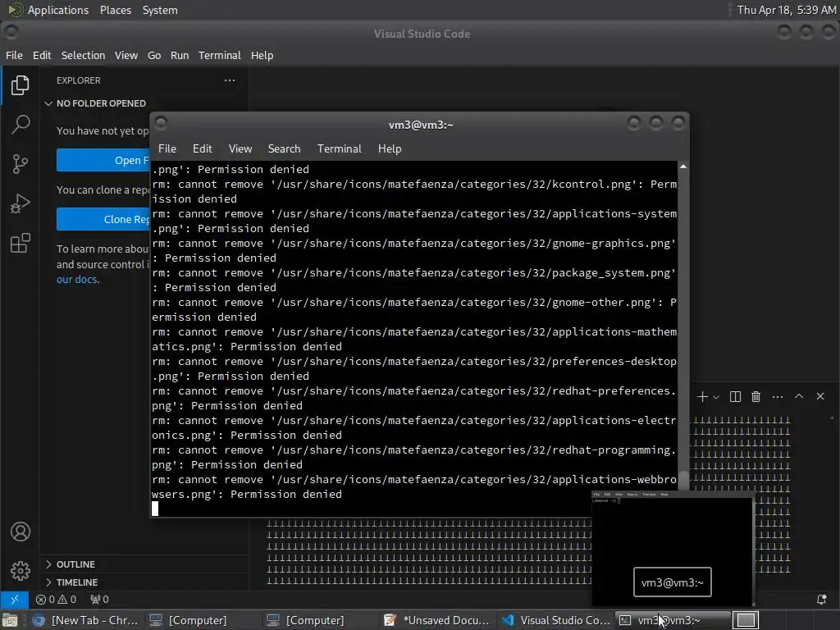Click the terminal window title vm3@vm3:~
The image size is (840, 630).
[x=421, y=125]
